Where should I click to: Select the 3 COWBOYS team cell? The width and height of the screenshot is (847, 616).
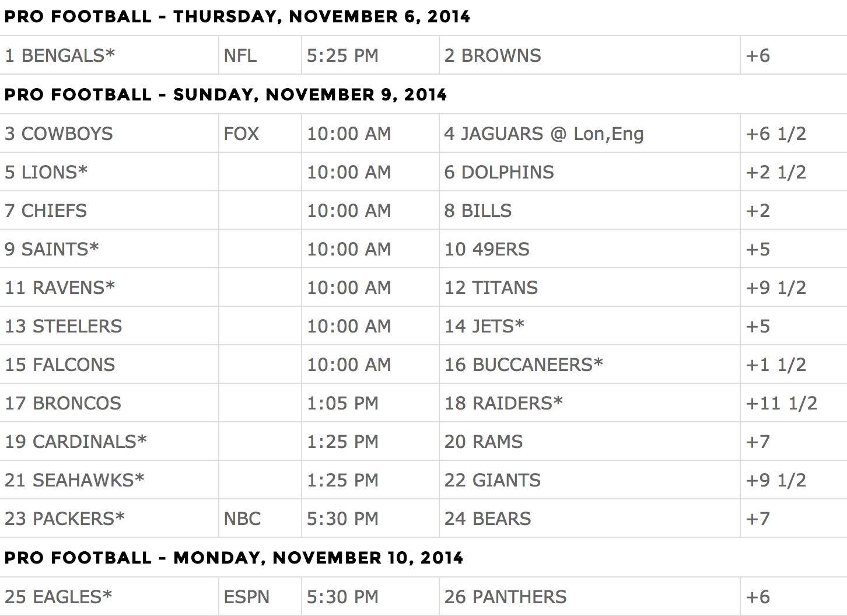click(x=59, y=134)
